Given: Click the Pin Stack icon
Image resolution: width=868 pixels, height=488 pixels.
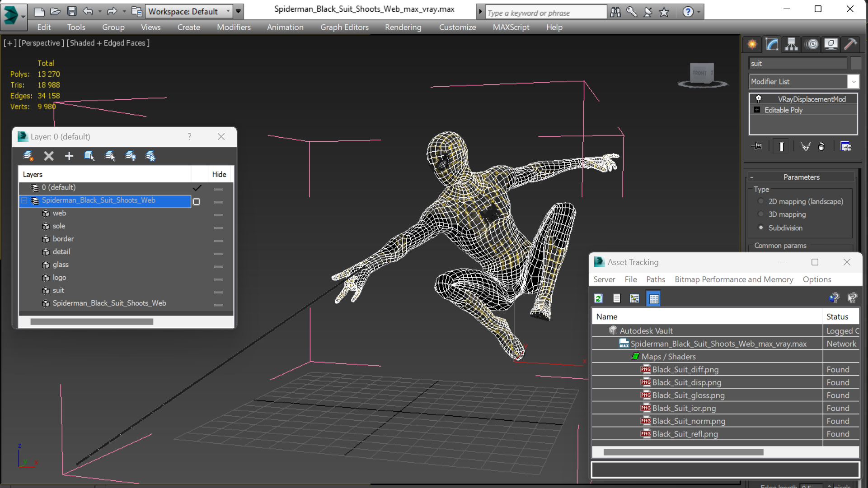Looking at the screenshot, I should [757, 146].
